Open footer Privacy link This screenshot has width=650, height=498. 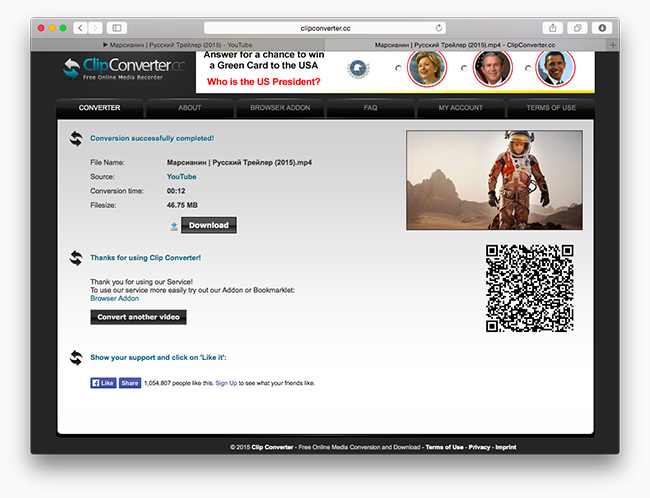[479, 447]
